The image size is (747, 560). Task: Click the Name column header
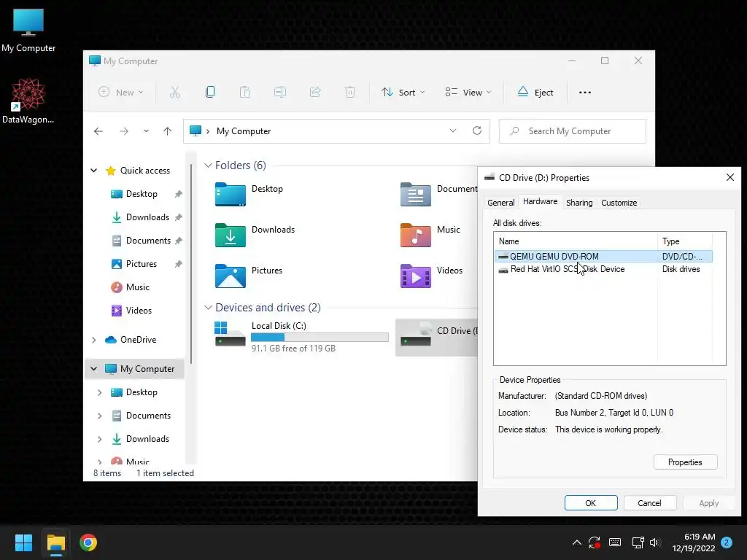[576, 241]
